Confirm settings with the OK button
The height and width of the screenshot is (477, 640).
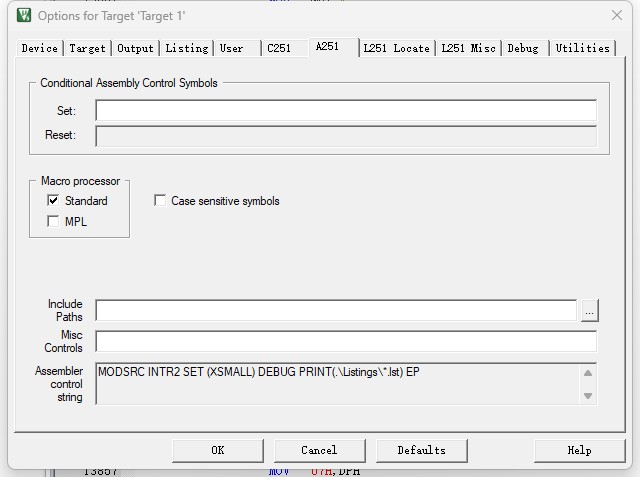pyautogui.click(x=218, y=450)
